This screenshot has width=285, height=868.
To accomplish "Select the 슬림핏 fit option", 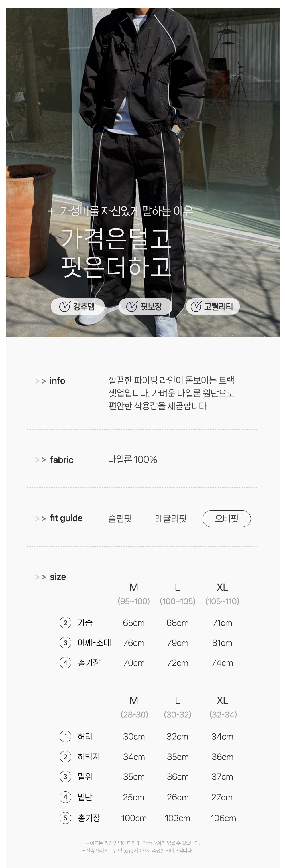I will (x=120, y=518).
